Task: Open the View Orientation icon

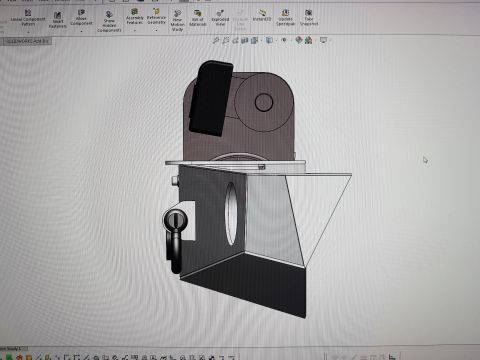Action: coord(255,40)
